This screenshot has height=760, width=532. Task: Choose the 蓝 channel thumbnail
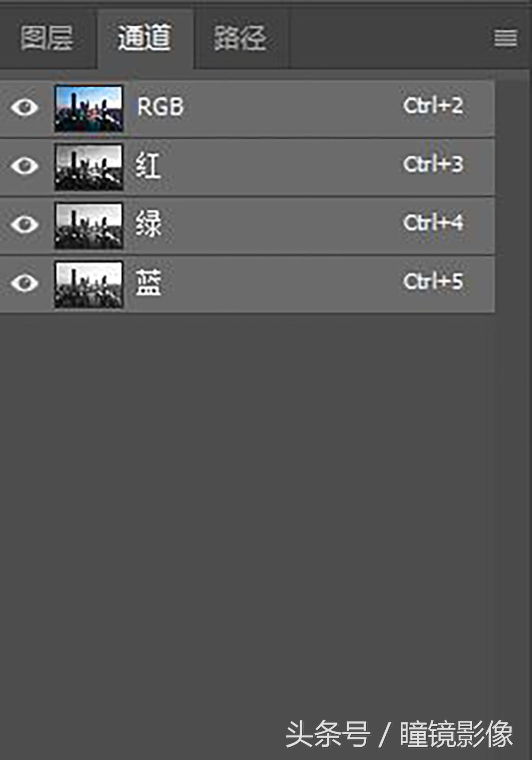(x=89, y=284)
